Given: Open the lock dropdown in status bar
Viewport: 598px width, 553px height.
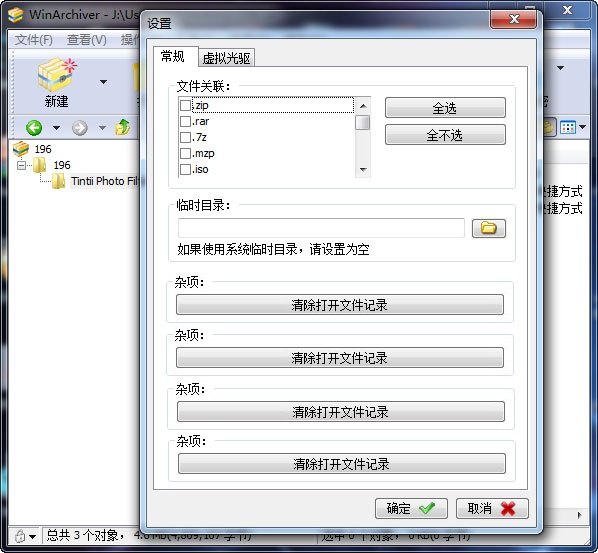Looking at the screenshot, I should click(x=33, y=537).
